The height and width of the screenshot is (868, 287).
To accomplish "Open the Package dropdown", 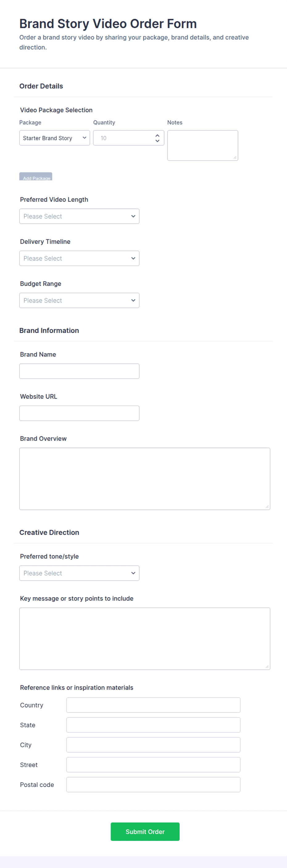I will pyautogui.click(x=55, y=138).
